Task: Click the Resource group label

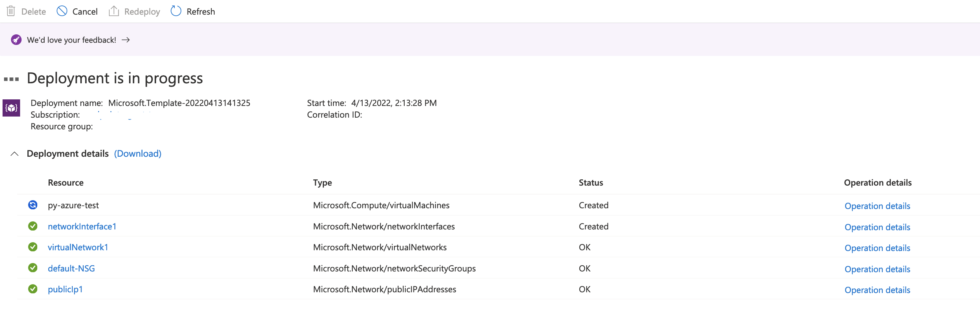Action: pyautogui.click(x=62, y=126)
